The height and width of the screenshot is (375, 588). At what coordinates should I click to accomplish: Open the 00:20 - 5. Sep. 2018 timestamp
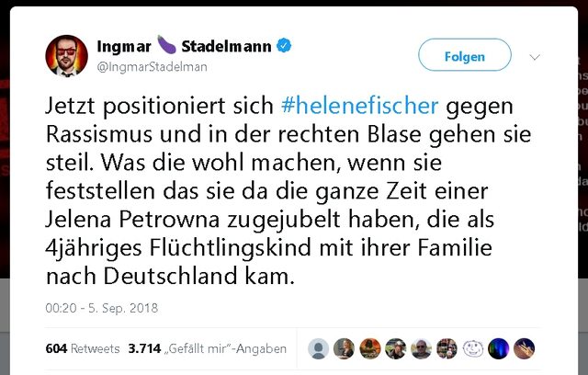[102, 308]
